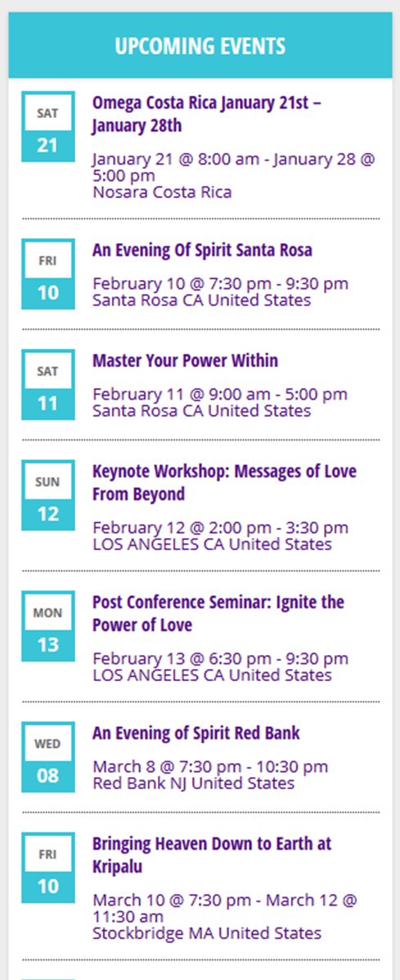The width and height of the screenshot is (400, 980).
Task: Click the FRI 10 March date badge
Action: (48, 868)
